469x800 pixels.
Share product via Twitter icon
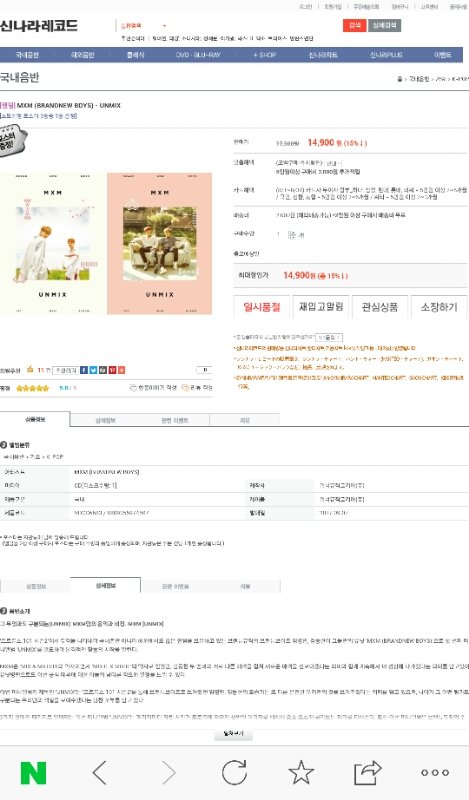point(93,370)
